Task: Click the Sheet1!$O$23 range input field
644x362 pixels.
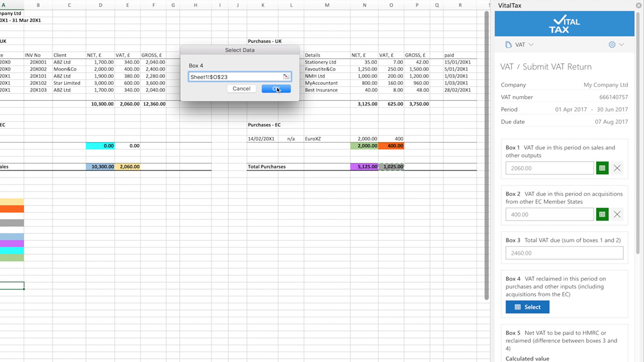Action: (233, 76)
